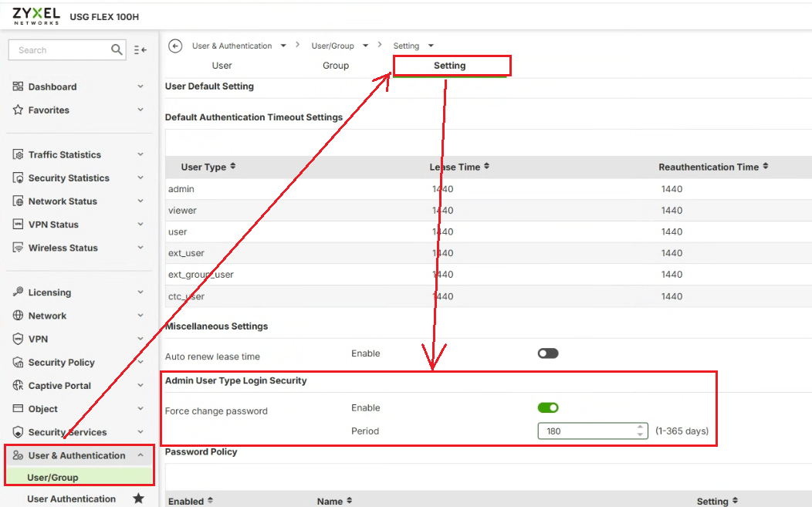Collapse the User & Authentication section chevron
Viewport: 812px width, 507px height.
140,455
